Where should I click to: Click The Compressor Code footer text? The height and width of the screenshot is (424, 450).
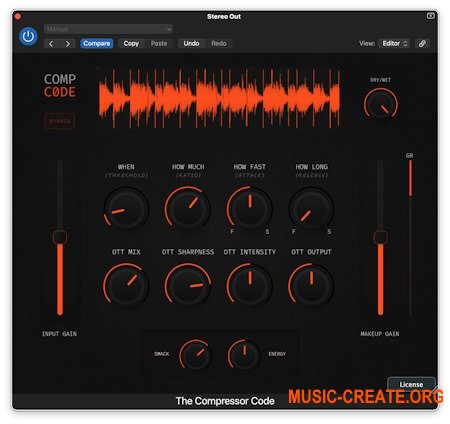[225, 401]
